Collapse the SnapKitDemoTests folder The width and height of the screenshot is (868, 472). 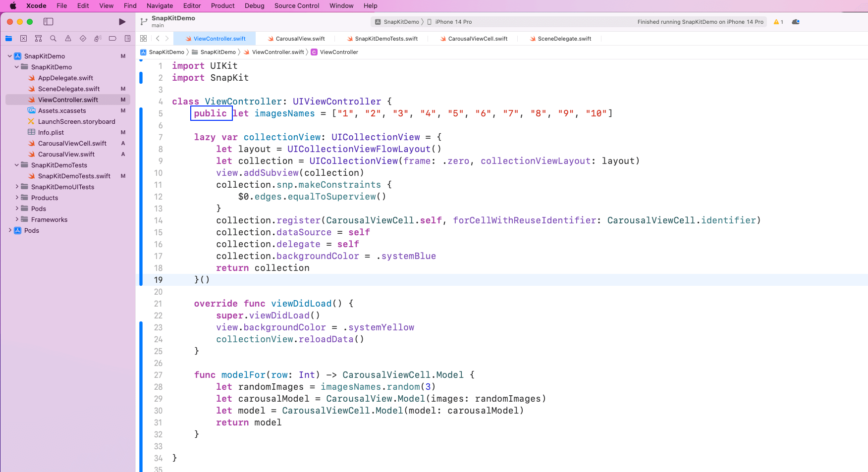point(17,165)
